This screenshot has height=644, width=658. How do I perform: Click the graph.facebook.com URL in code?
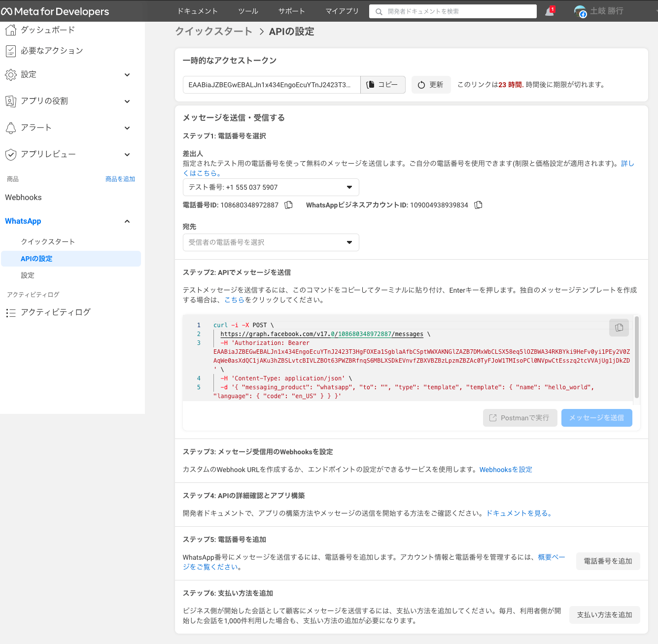coord(322,334)
